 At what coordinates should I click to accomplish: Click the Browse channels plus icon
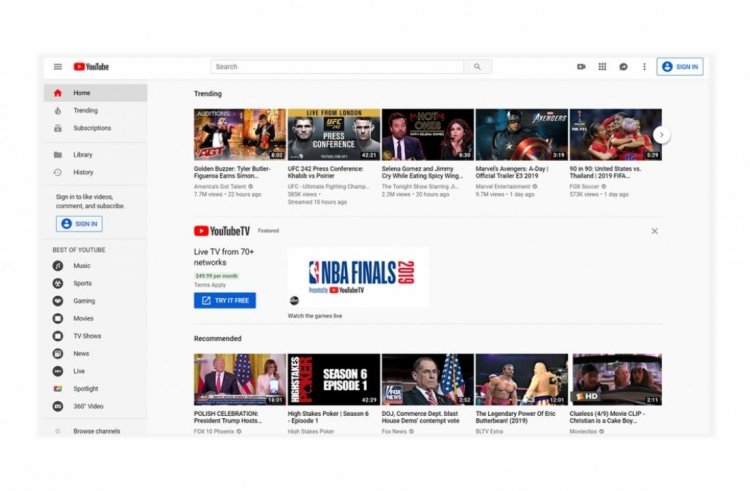coord(58,431)
